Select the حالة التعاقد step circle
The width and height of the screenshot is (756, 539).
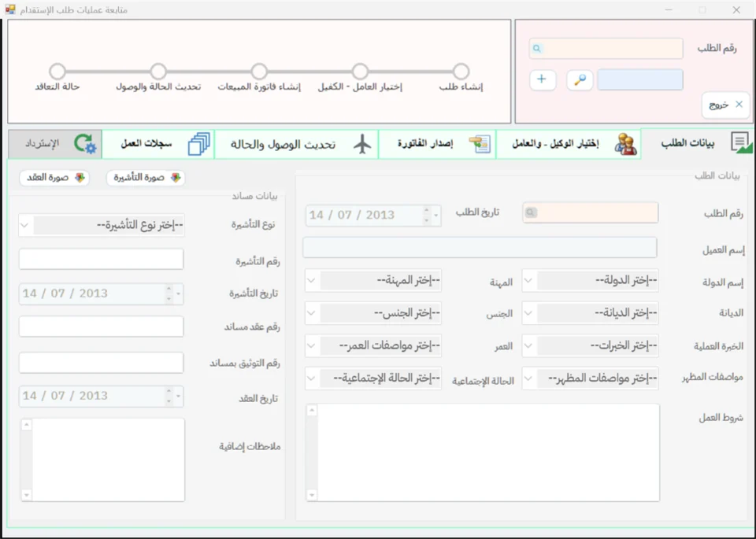coord(57,72)
